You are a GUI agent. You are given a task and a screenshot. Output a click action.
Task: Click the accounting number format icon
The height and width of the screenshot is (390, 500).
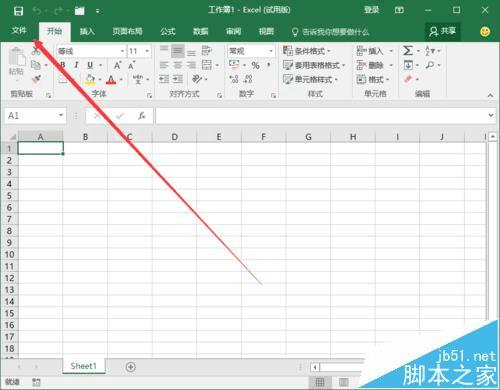234,65
